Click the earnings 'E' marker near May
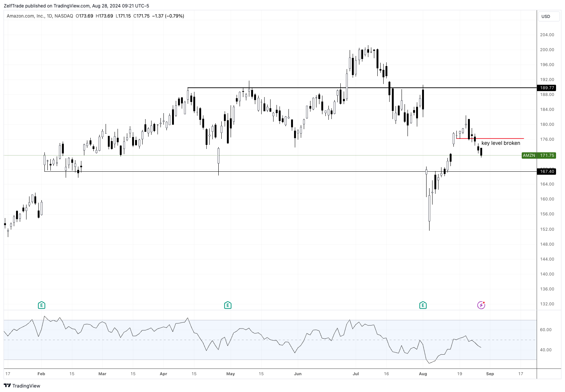Viewport: 565px width, 392px height. (x=228, y=305)
